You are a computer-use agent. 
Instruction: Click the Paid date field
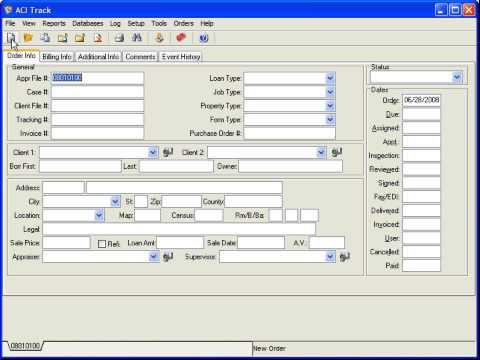[x=421, y=266]
